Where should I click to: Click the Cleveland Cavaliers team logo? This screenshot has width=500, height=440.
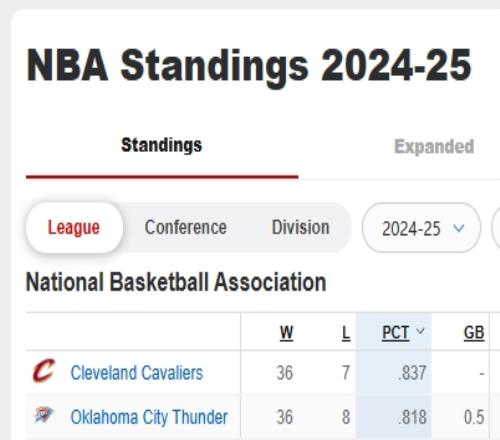pyautogui.click(x=44, y=371)
